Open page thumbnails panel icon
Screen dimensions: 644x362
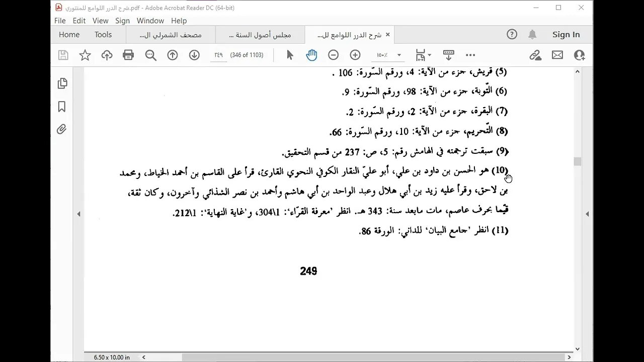[62, 83]
